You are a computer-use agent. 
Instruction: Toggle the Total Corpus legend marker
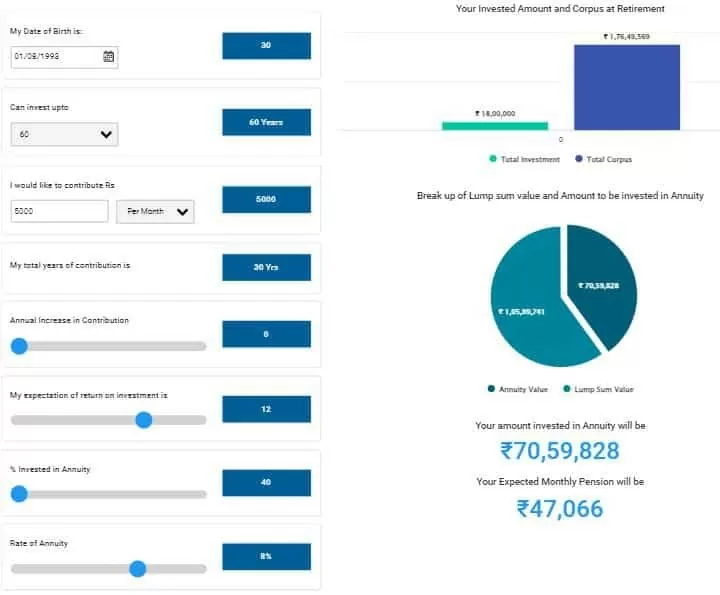pyautogui.click(x=579, y=159)
